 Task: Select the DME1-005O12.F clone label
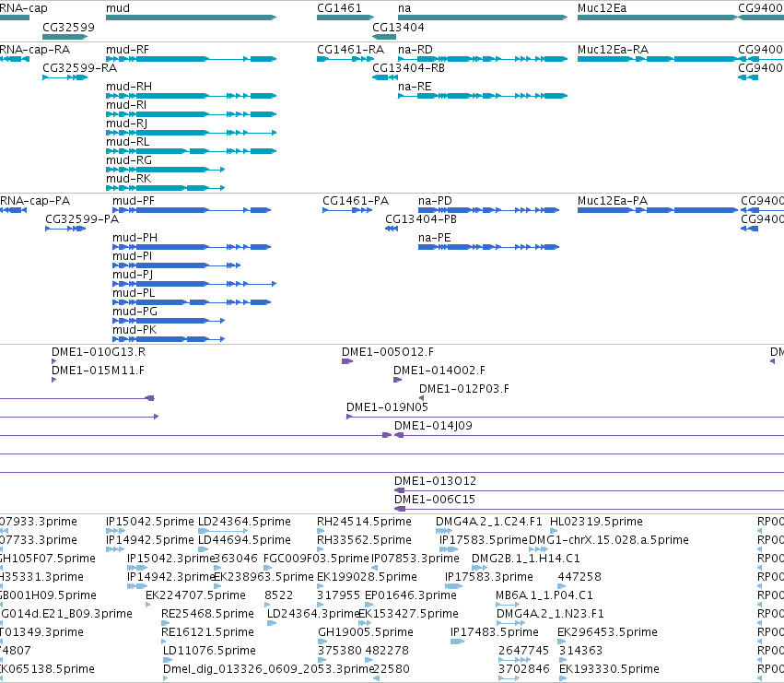[388, 352]
